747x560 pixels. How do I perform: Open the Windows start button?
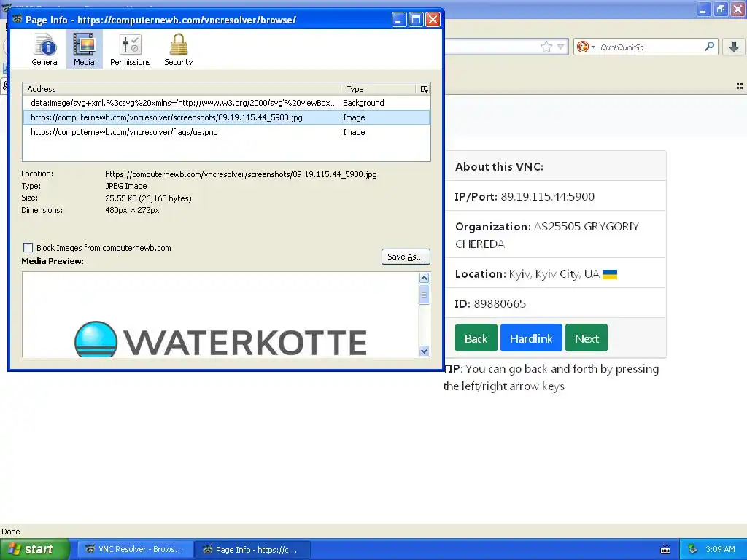(34, 549)
